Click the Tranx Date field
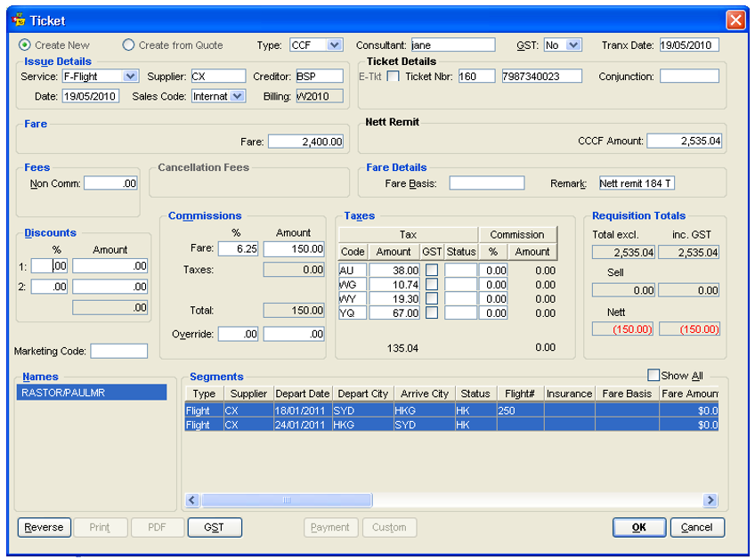The width and height of the screenshot is (755, 560). 689,45
